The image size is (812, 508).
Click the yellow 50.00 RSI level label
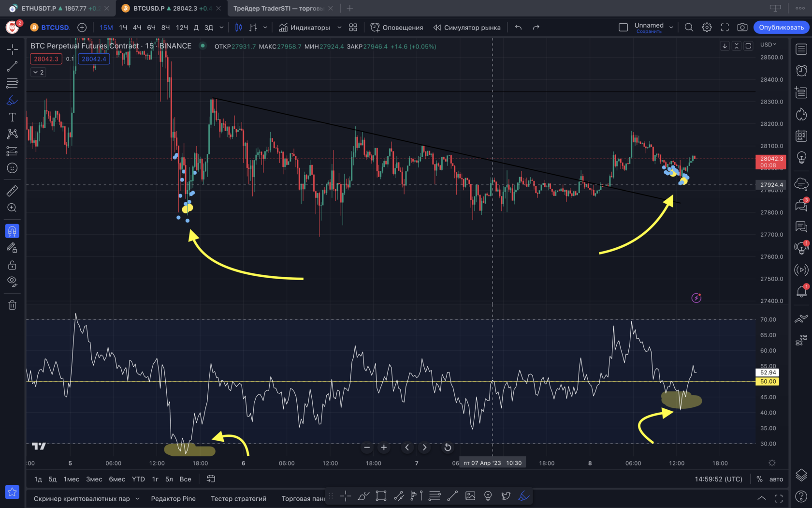(768, 382)
